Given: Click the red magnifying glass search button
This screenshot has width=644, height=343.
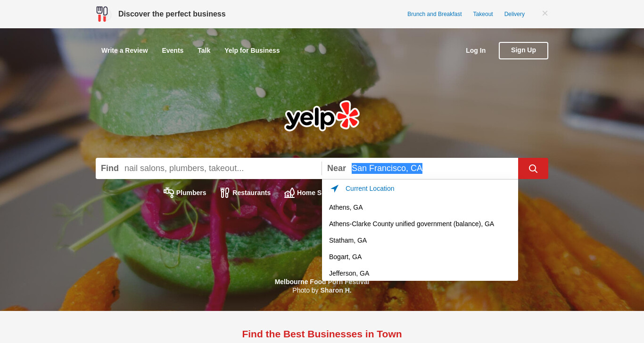Looking at the screenshot, I should pyautogui.click(x=533, y=168).
